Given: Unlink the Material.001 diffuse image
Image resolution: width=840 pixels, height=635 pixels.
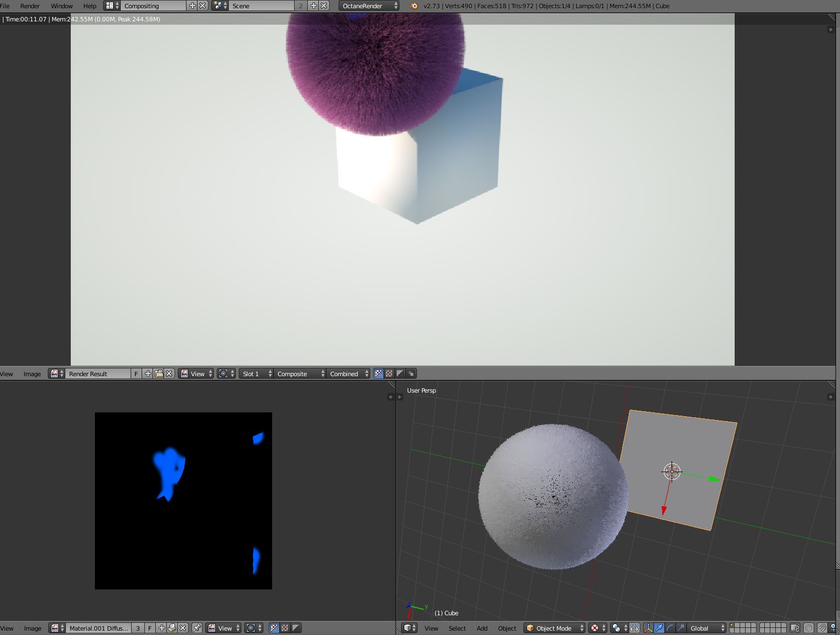Looking at the screenshot, I should coord(183,628).
